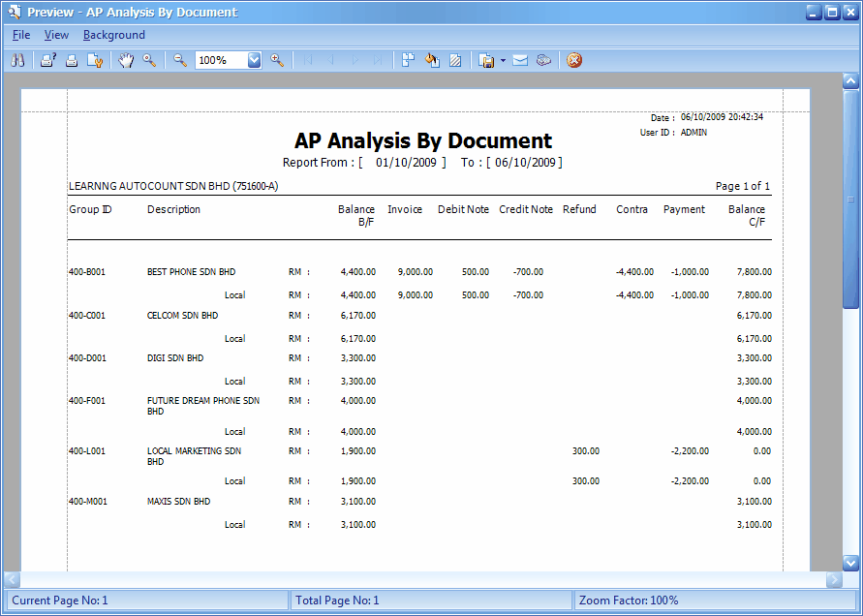This screenshot has height=616, width=863.
Task: Export the report using the save icon
Action: (x=485, y=60)
